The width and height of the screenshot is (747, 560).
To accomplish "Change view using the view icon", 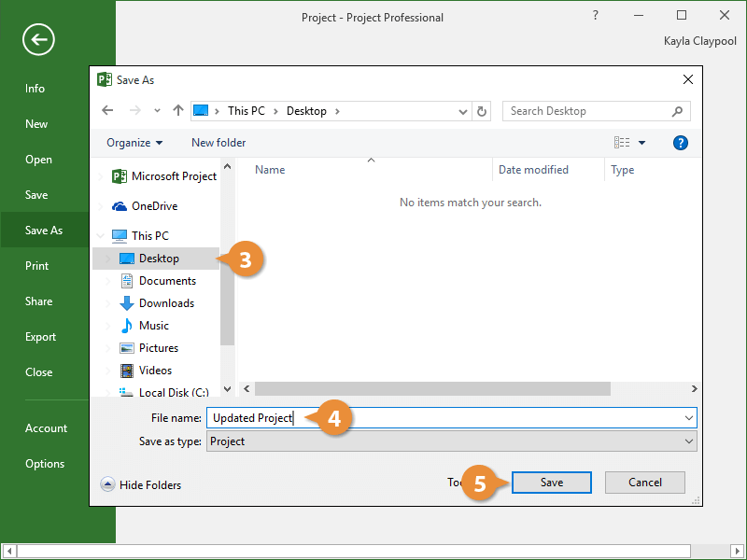I will [x=622, y=143].
